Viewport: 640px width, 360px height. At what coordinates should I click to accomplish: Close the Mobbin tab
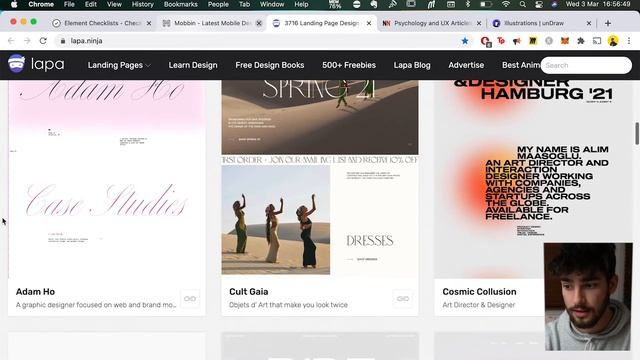(259, 23)
